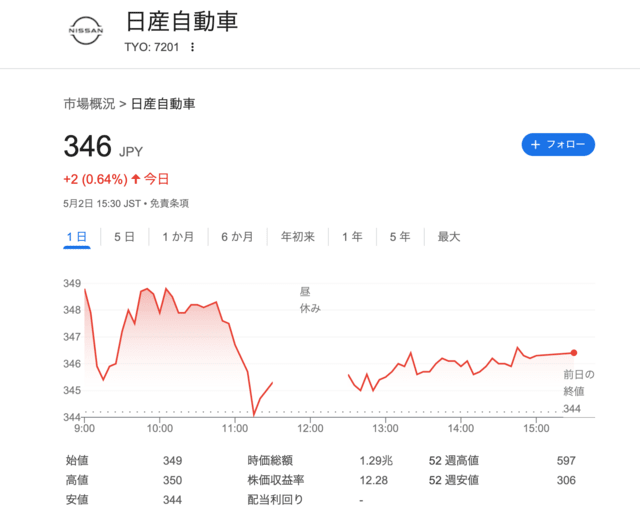Click the 昼休み lunch break label on chart
The width and height of the screenshot is (640, 512).
click(310, 300)
